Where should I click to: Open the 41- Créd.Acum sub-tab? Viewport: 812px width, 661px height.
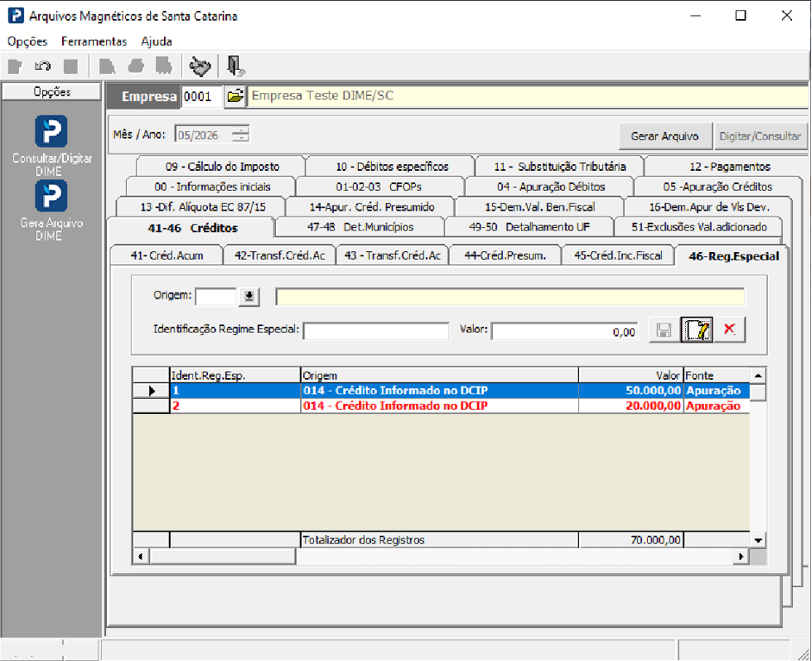[167, 255]
